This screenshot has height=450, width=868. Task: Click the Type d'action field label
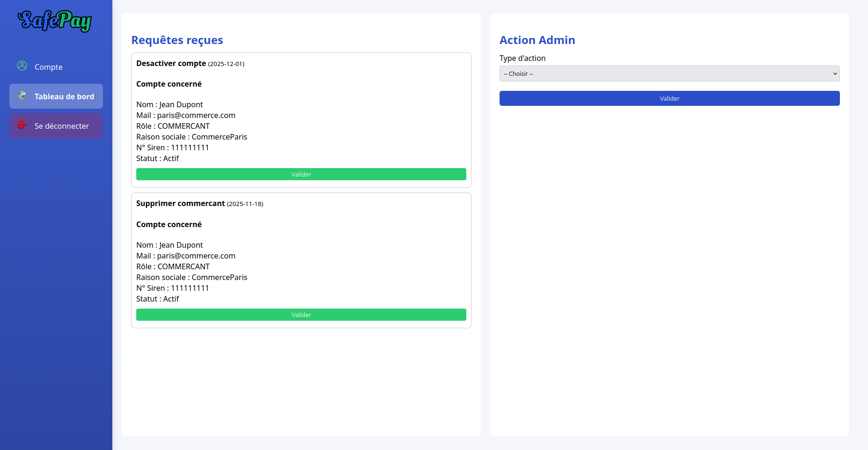pyautogui.click(x=522, y=58)
